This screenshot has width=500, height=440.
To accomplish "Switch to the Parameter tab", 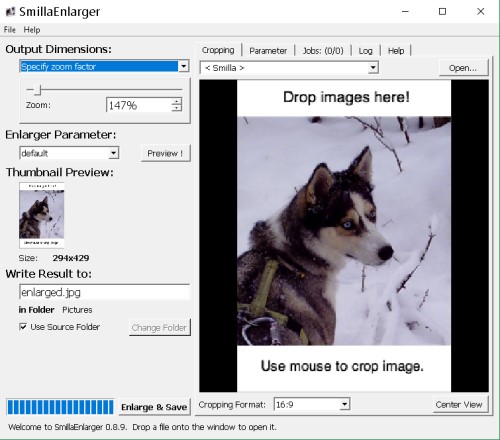I will pos(268,51).
